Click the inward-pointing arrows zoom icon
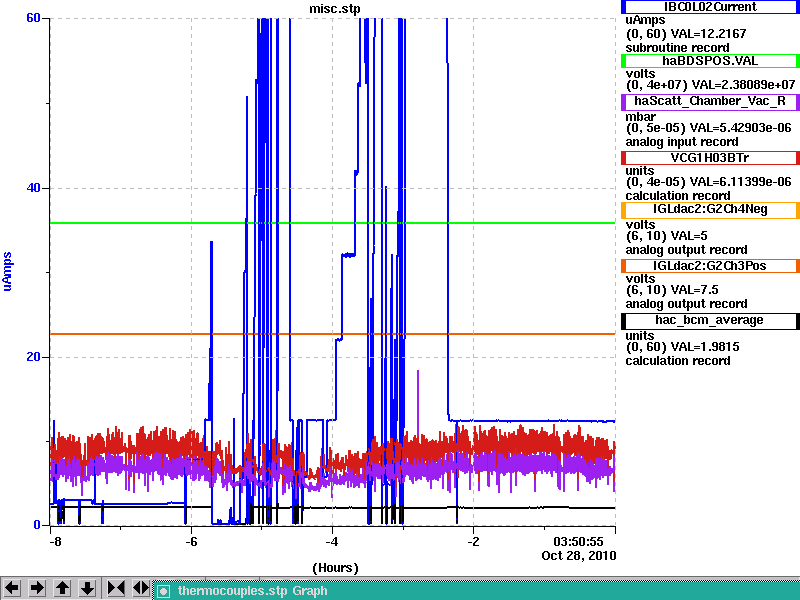The image size is (800, 600). pos(116,588)
